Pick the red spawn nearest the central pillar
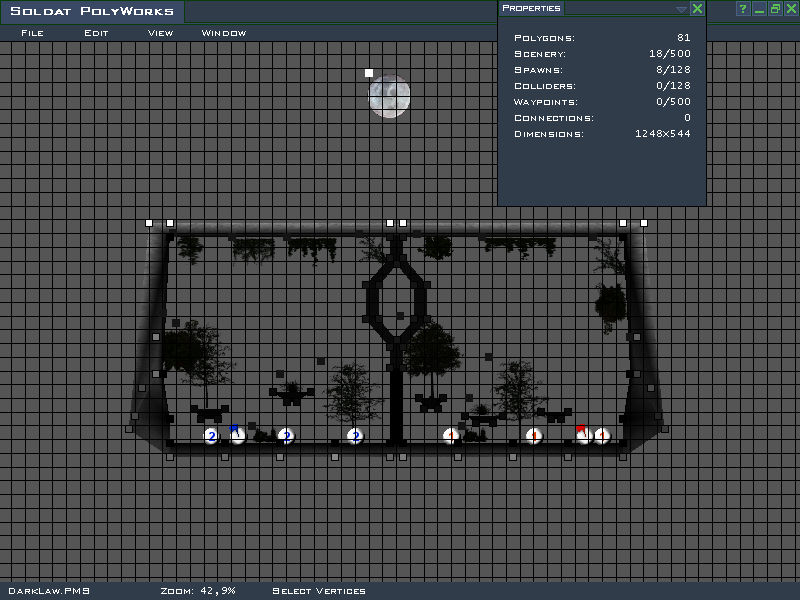The width and height of the screenshot is (800, 600). (x=451, y=436)
